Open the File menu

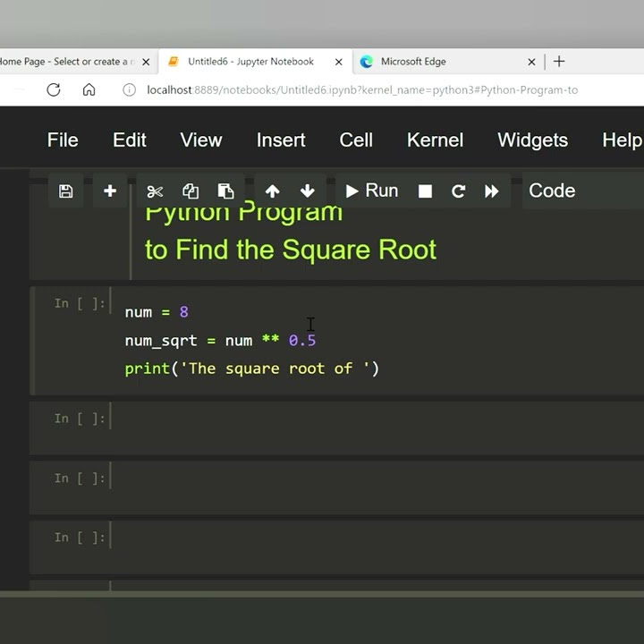(63, 140)
